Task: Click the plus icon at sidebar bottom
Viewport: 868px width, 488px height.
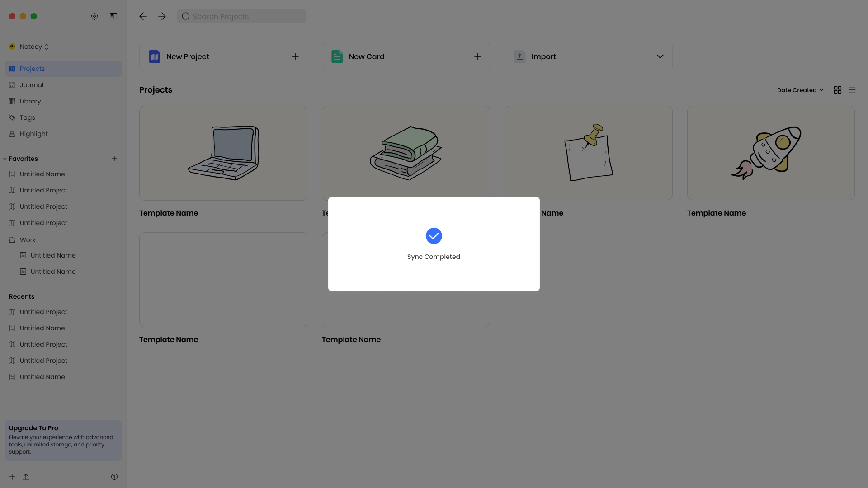Action: (x=12, y=477)
